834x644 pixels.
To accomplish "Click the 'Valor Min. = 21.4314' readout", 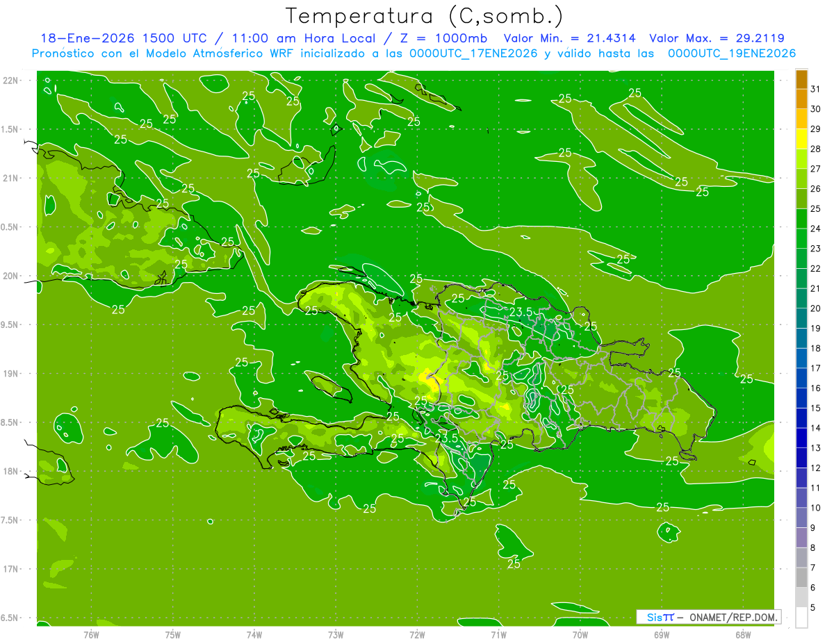I will [x=569, y=38].
